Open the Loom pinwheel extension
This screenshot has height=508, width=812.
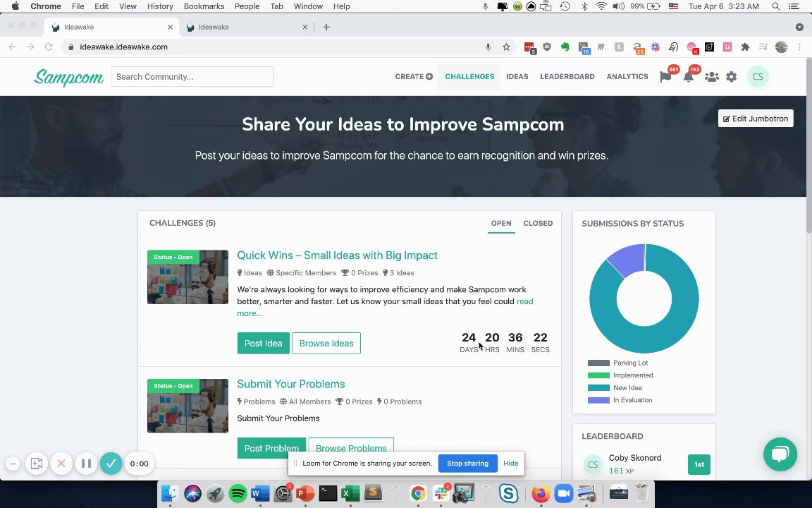pos(655,47)
